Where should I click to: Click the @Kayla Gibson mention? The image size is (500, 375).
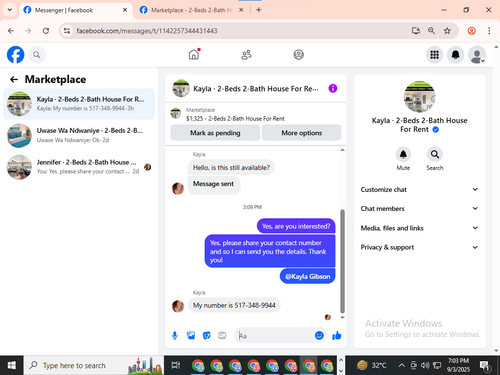click(x=307, y=276)
